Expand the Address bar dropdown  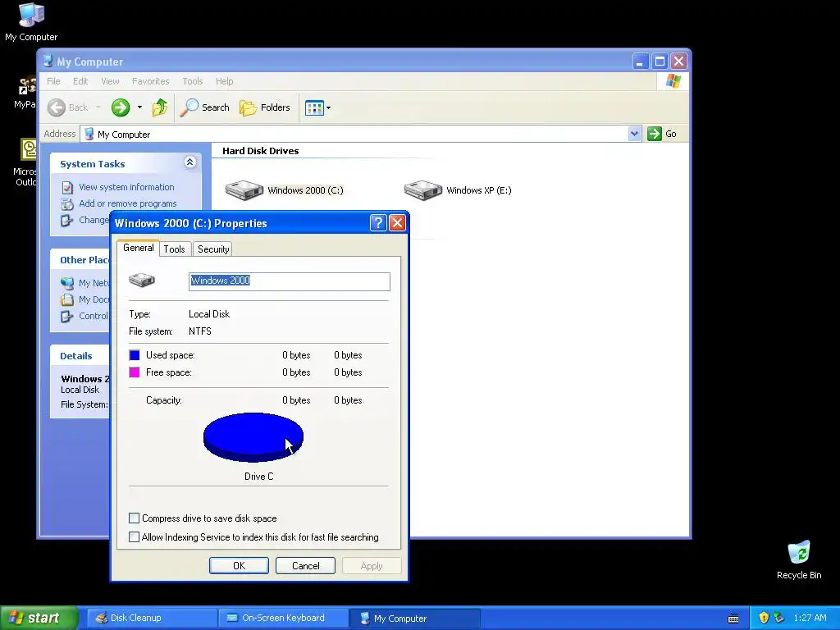(634, 134)
